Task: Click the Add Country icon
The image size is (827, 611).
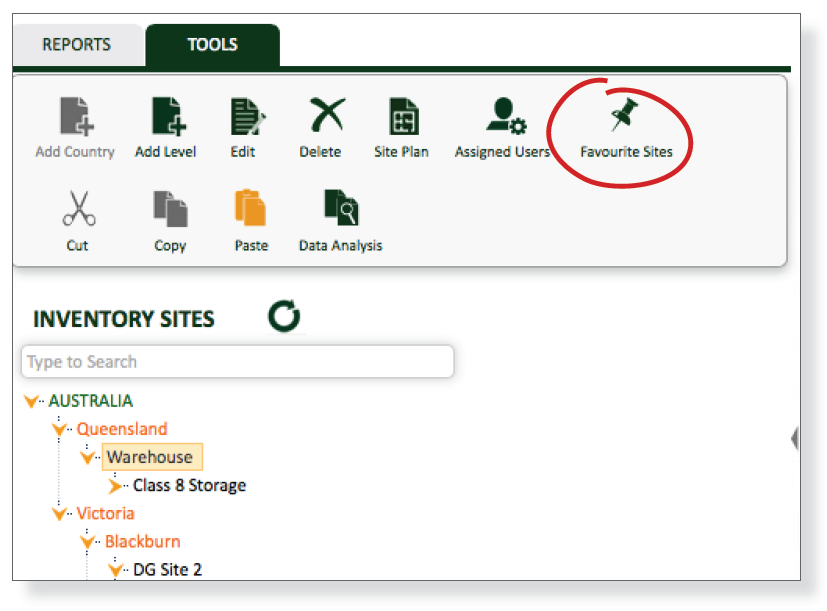Action: [76, 116]
